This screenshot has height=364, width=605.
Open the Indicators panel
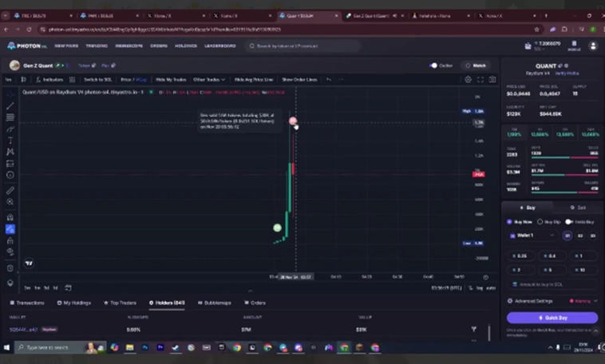point(51,80)
